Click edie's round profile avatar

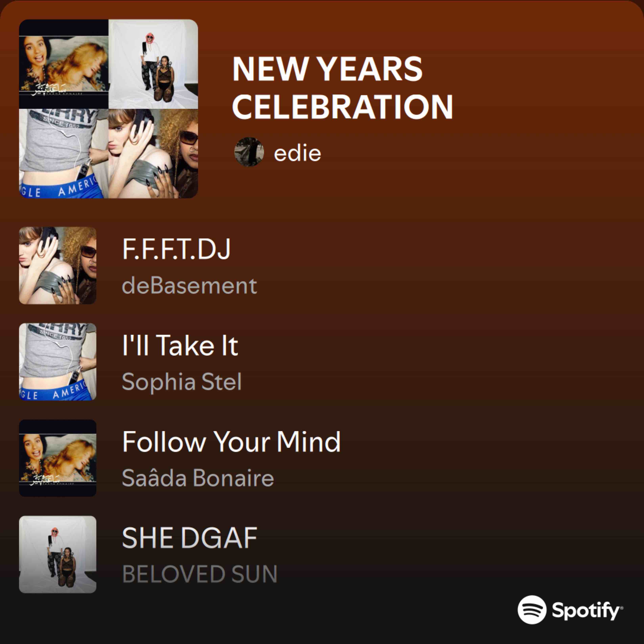249,152
